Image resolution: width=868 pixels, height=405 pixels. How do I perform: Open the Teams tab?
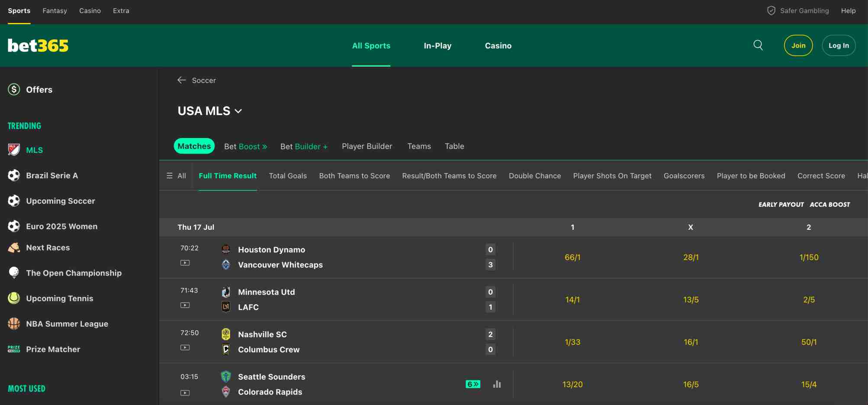(419, 146)
